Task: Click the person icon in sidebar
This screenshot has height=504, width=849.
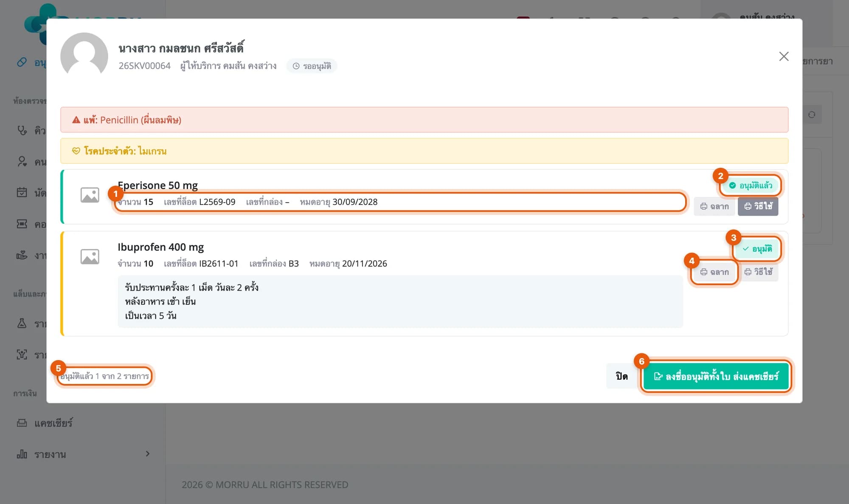Action: pos(22,162)
